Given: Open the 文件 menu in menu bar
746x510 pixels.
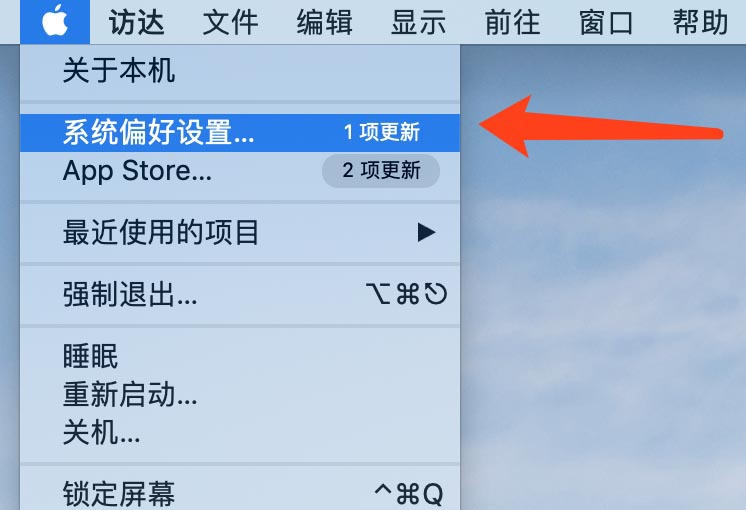Looking at the screenshot, I should (x=230, y=22).
